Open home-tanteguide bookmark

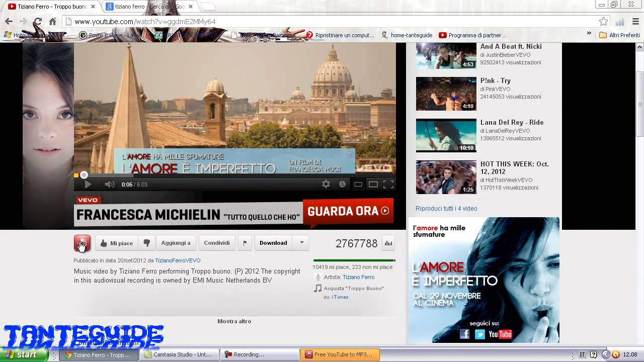click(407, 35)
